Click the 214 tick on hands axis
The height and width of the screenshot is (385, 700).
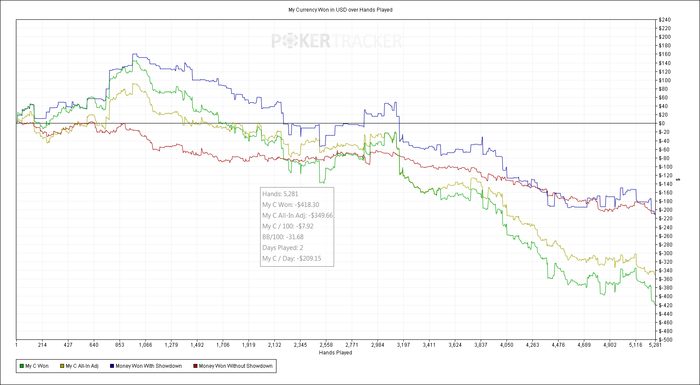pyautogui.click(x=42, y=345)
